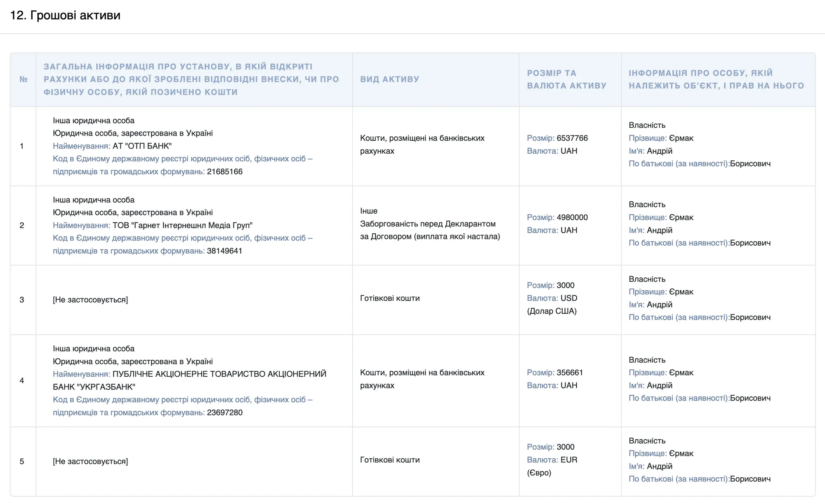This screenshot has width=825, height=504.
Task: Click ТОВ "Гарнет Інтернешнл Медіа Груп" name
Action: pyautogui.click(x=182, y=225)
